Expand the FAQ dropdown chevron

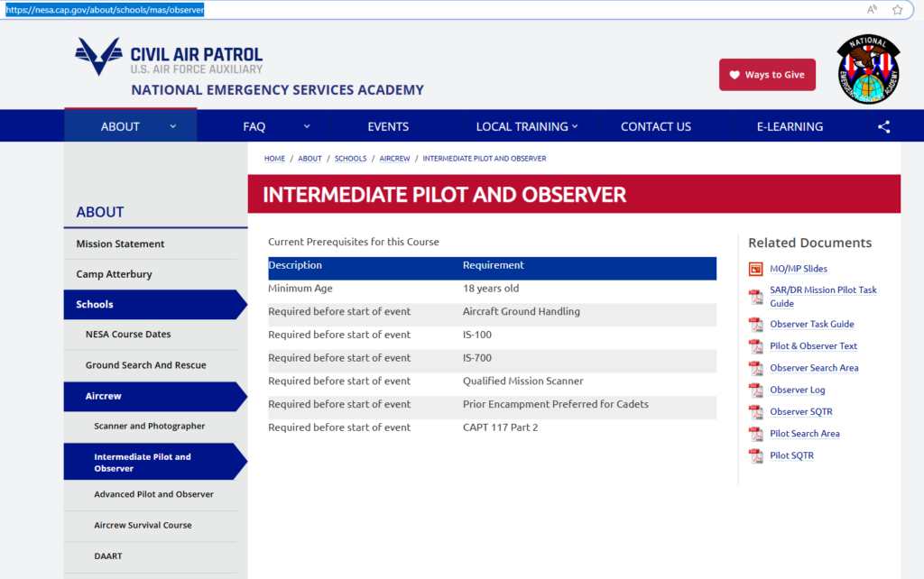(307, 126)
